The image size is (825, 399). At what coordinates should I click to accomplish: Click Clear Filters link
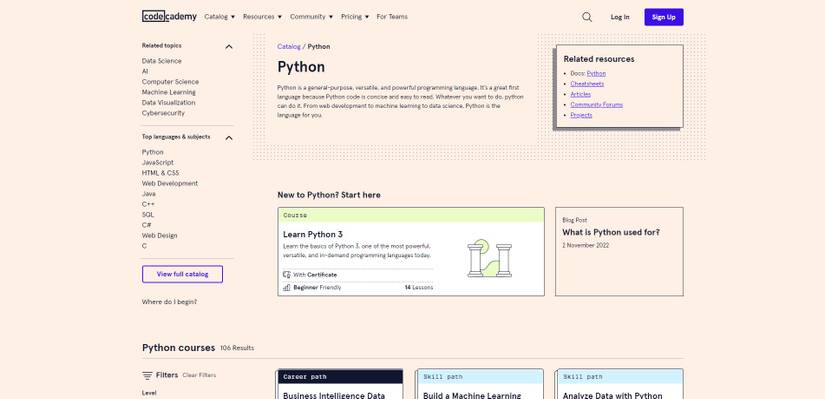pos(199,375)
